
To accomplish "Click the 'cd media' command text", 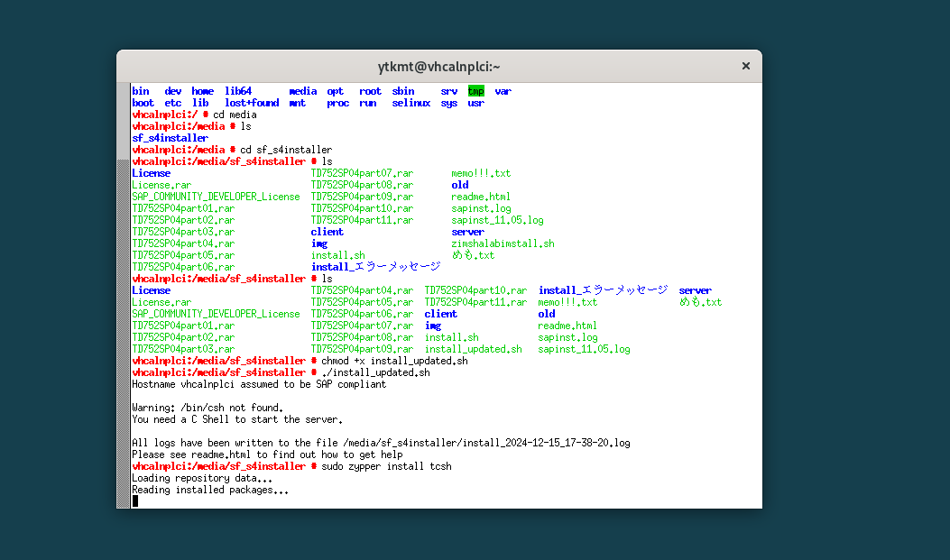I will [235, 115].
